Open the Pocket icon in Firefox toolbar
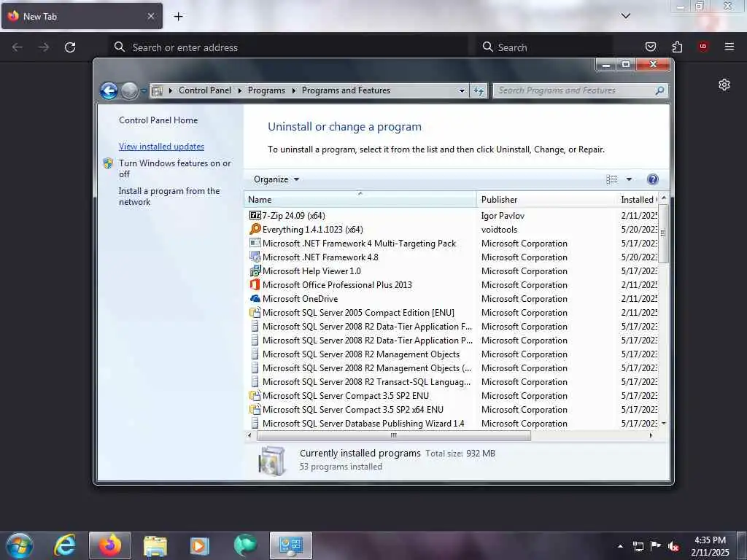This screenshot has height=560, width=747. click(x=650, y=47)
